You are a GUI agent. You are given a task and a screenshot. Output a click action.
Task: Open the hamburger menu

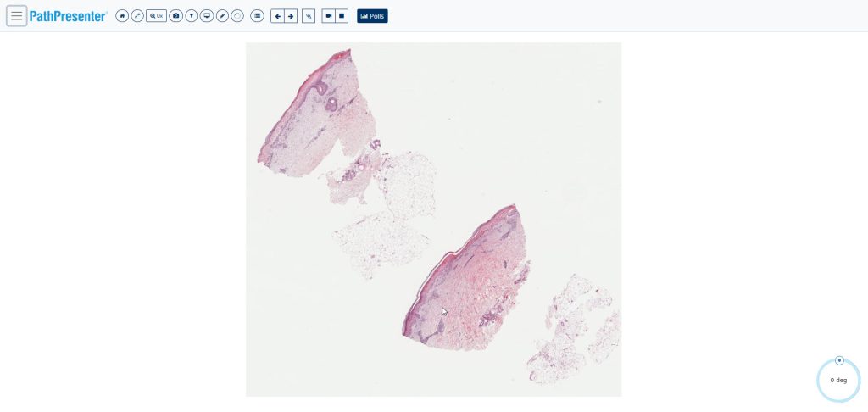click(17, 16)
